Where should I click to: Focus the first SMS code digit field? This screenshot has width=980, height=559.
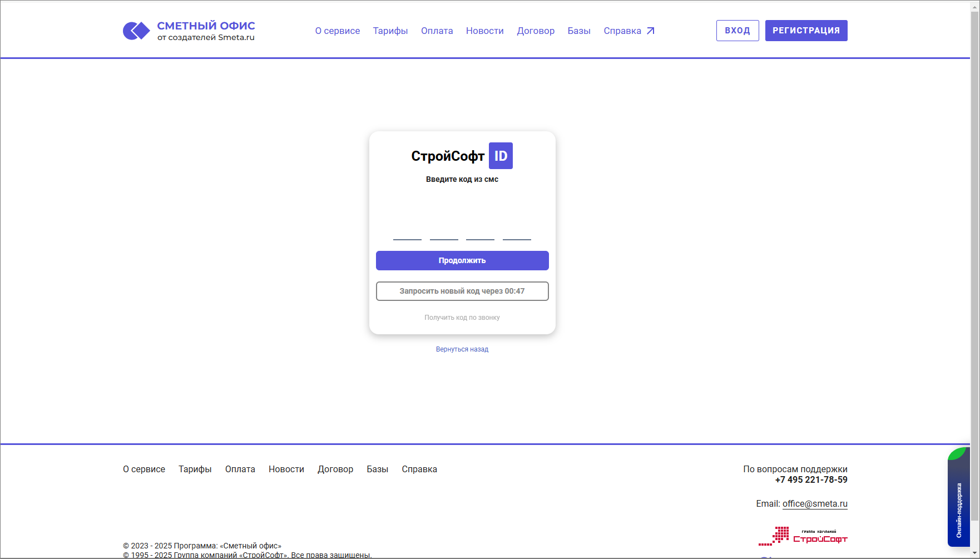point(407,231)
